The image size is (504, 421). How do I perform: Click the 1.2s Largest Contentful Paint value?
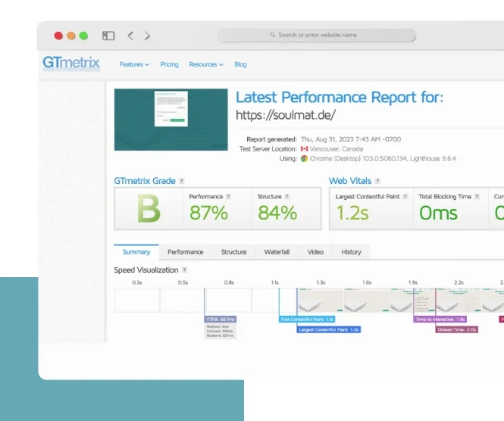pyautogui.click(x=352, y=213)
